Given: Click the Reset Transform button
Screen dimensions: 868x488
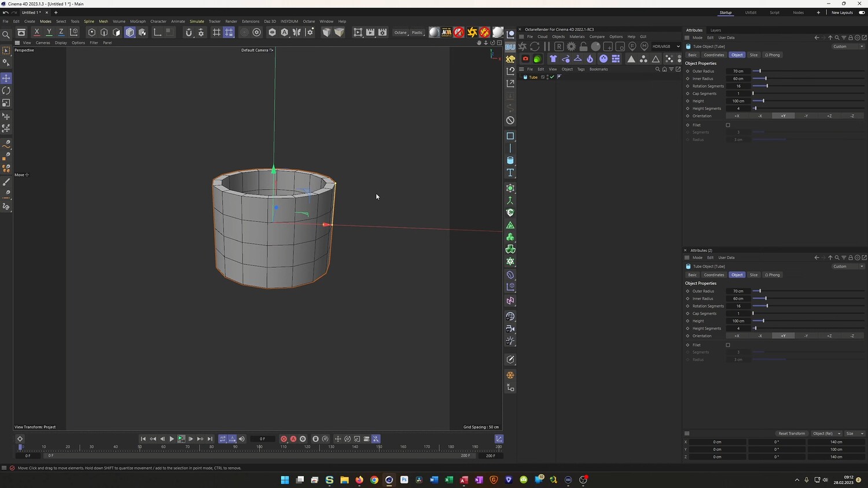Looking at the screenshot, I should tap(791, 433).
